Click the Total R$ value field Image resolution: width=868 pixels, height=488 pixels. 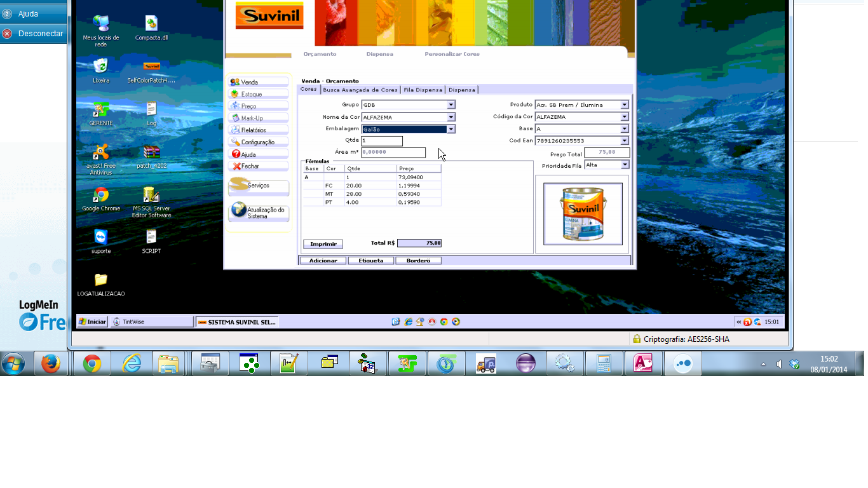click(x=419, y=243)
